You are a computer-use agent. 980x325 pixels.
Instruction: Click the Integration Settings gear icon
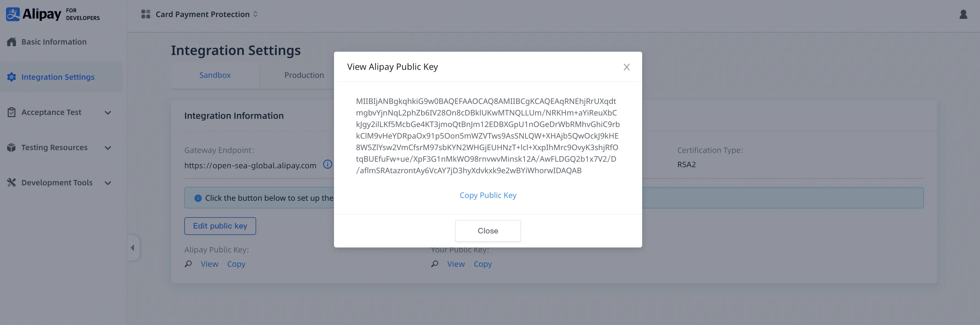(11, 77)
